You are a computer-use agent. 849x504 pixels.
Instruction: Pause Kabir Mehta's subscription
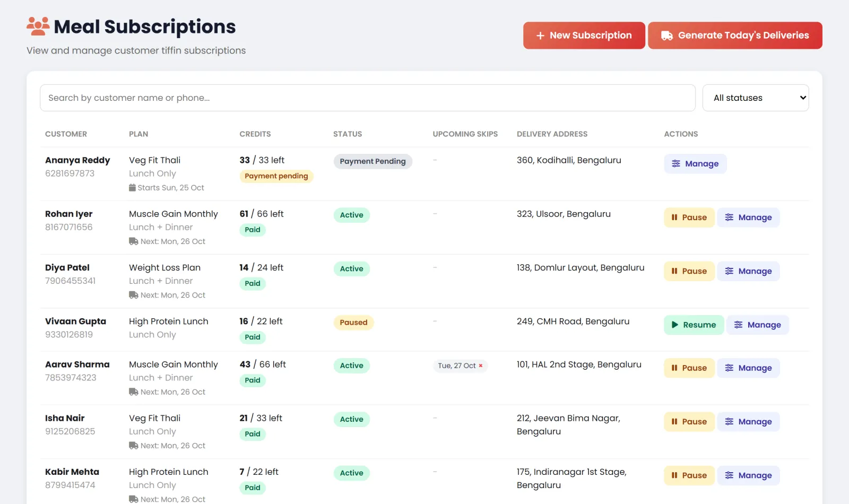click(x=689, y=475)
